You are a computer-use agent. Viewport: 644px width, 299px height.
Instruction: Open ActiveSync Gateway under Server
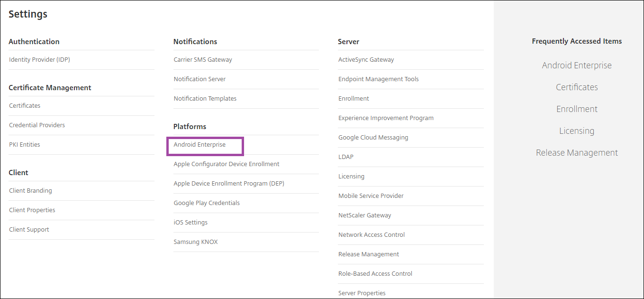click(x=366, y=60)
